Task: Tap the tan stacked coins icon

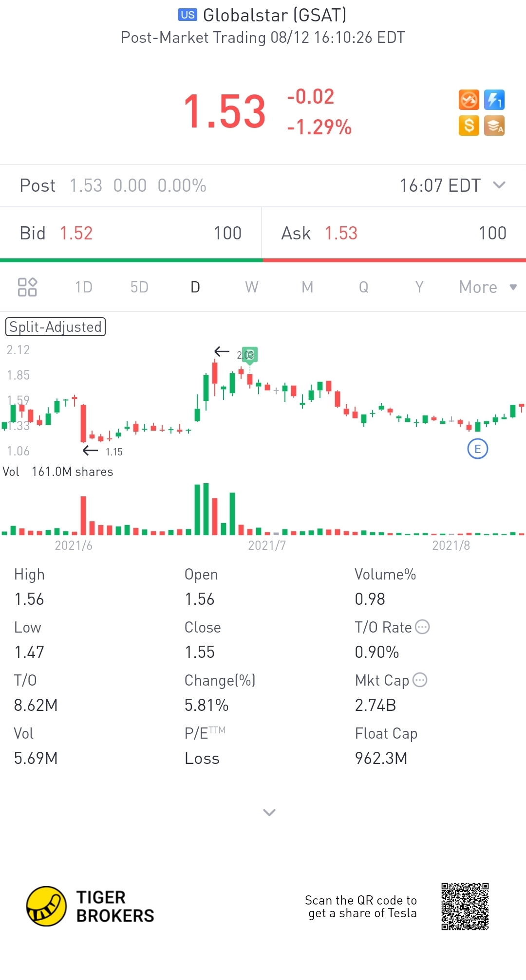Action: pos(494,126)
